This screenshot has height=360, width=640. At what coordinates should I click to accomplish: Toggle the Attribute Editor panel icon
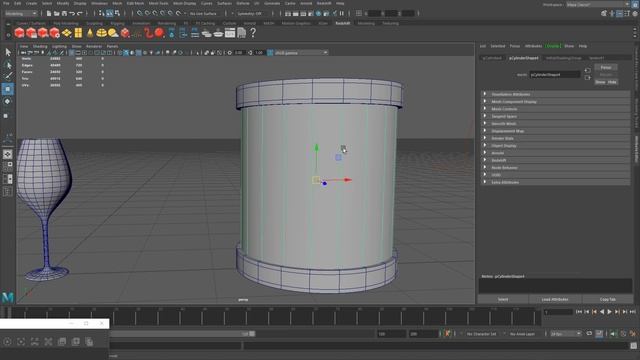pyautogui.click(x=620, y=13)
